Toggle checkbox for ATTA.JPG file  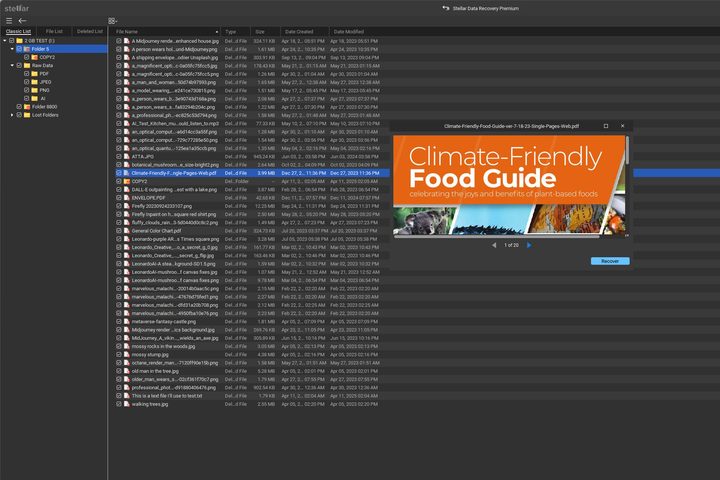(119, 157)
